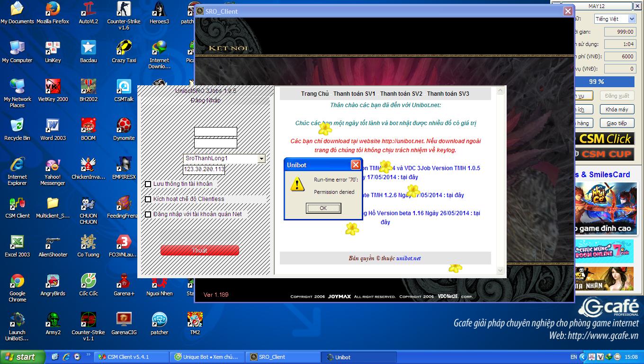Switch to Thanh toán SV1 tab
The image size is (644, 364).
(x=354, y=94)
